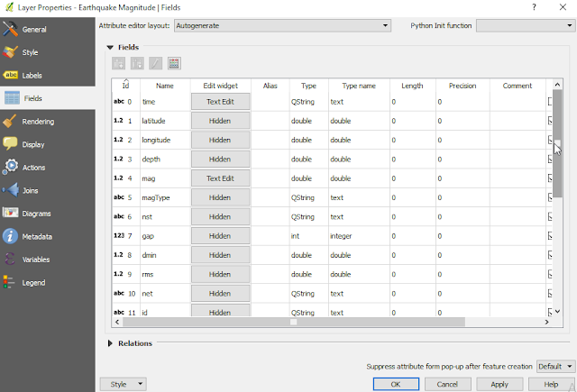The image size is (577, 392).
Task: Toggle checkbox in the latitude row
Action: pyautogui.click(x=550, y=121)
